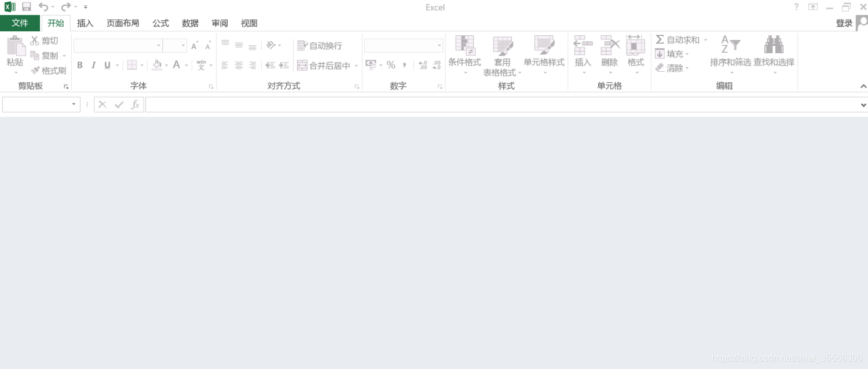Toggle Underline formatting

pyautogui.click(x=107, y=65)
